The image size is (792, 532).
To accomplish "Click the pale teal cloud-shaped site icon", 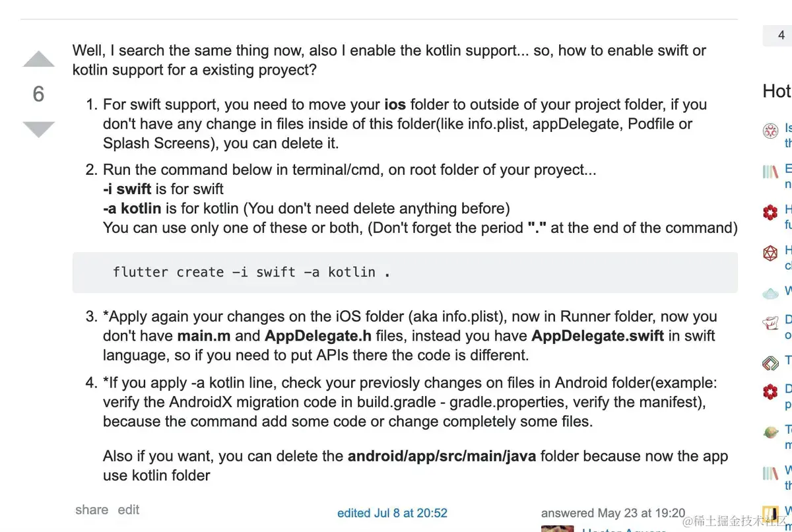I will (x=770, y=292).
